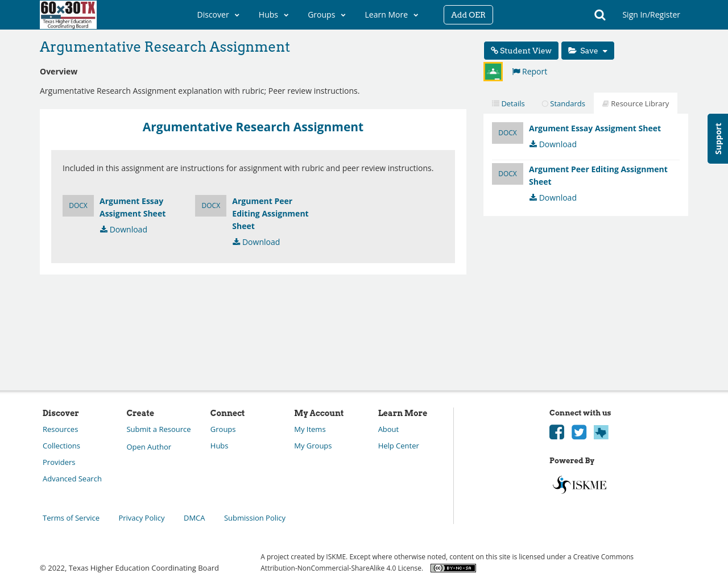The height and width of the screenshot is (582, 728).
Task: Share via the Google Classroom icon
Action: (x=493, y=72)
